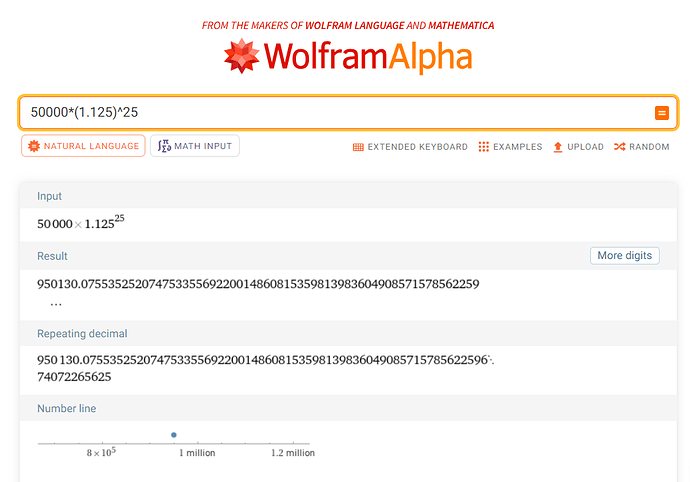Follow the Mathematica link in header
The height and width of the screenshot is (482, 690).
click(453, 25)
